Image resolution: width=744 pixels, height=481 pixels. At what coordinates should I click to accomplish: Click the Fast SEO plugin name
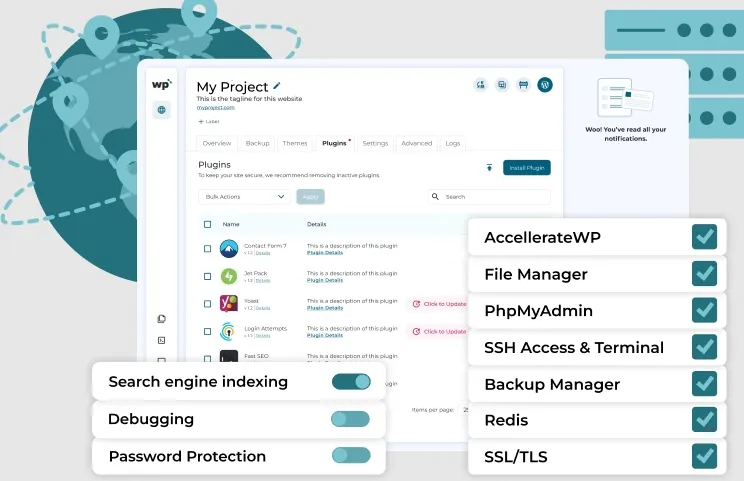pos(256,356)
